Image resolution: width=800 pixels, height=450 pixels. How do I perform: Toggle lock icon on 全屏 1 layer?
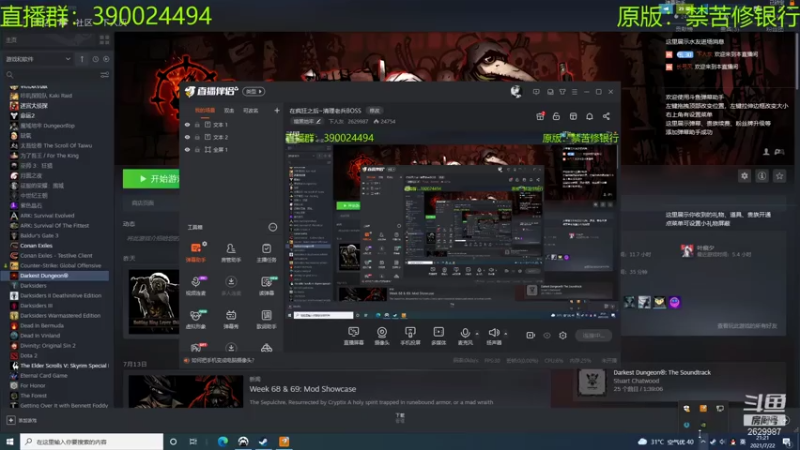197,150
